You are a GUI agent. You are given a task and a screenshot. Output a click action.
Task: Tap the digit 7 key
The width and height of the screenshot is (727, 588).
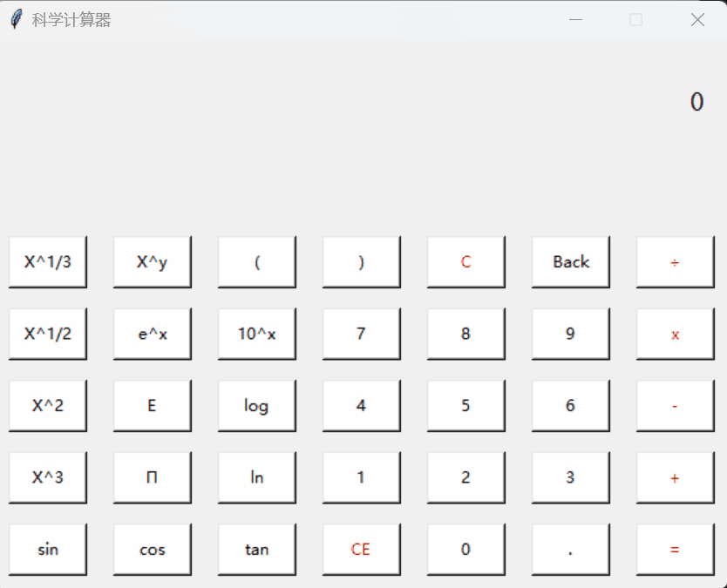[362, 335]
